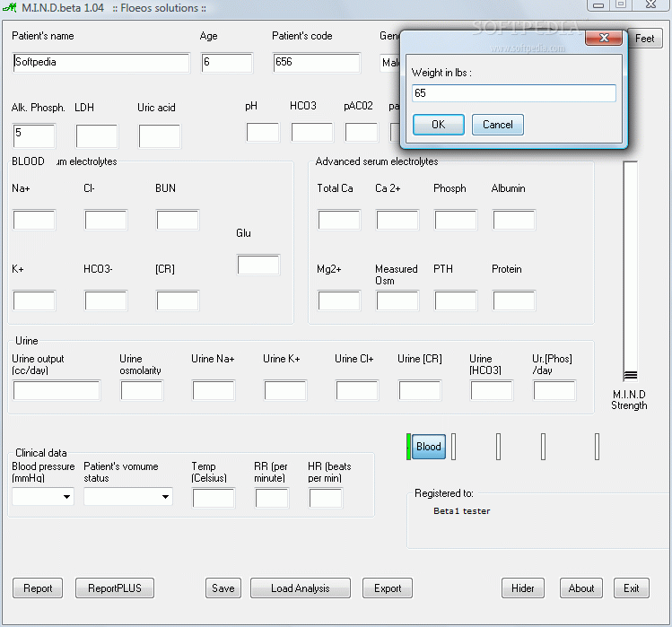
Task: Click the pH input field
Action: click(263, 132)
